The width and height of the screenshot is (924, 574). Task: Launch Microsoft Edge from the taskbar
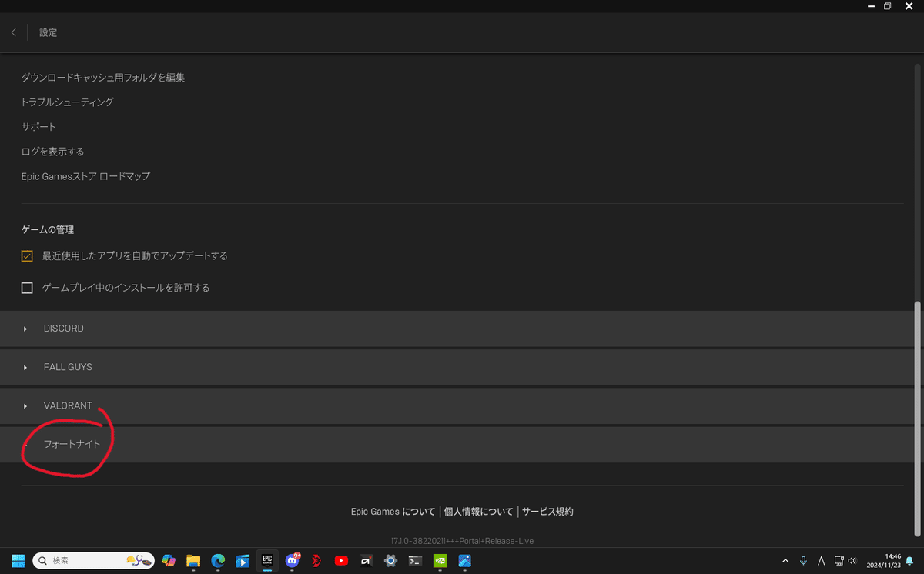(x=218, y=561)
